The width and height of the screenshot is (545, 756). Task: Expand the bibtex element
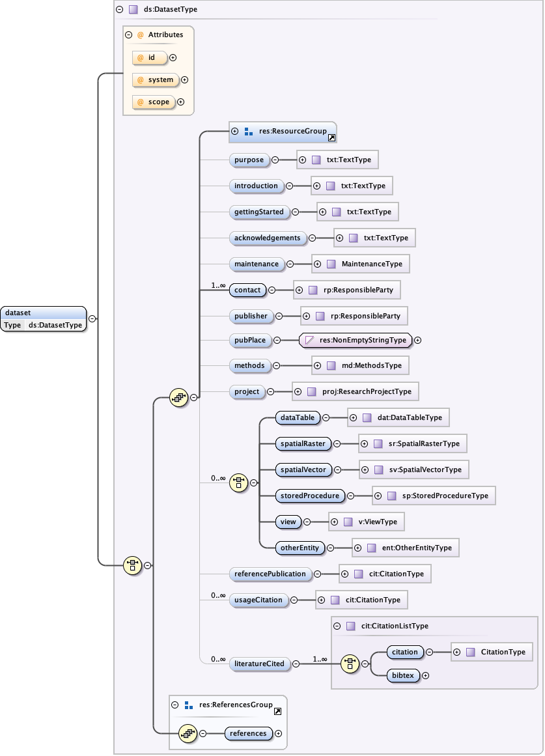pos(426,675)
